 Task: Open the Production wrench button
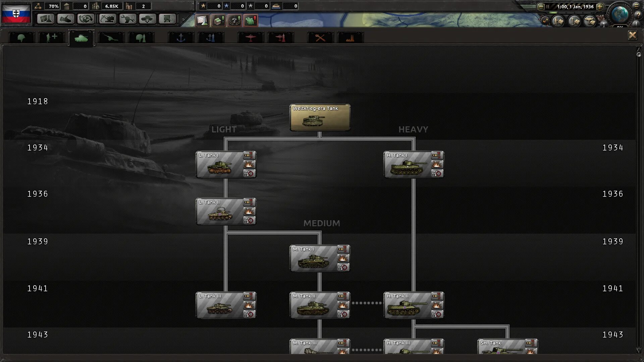point(127,19)
